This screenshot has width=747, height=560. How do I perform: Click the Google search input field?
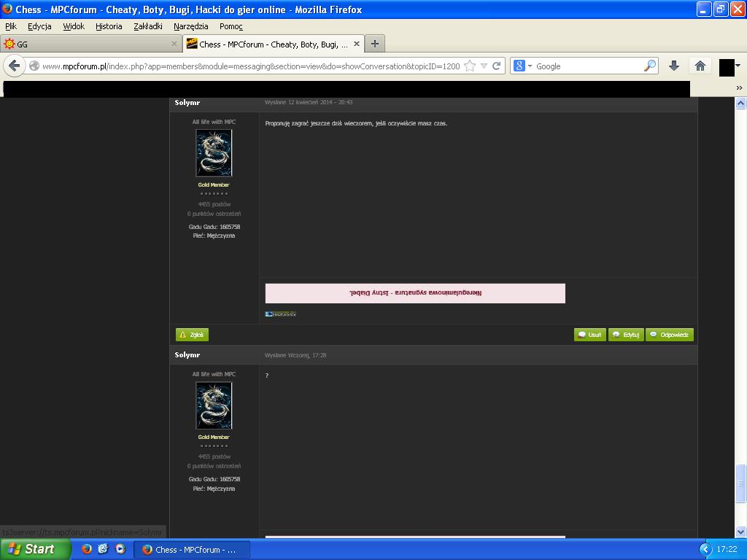pos(588,66)
